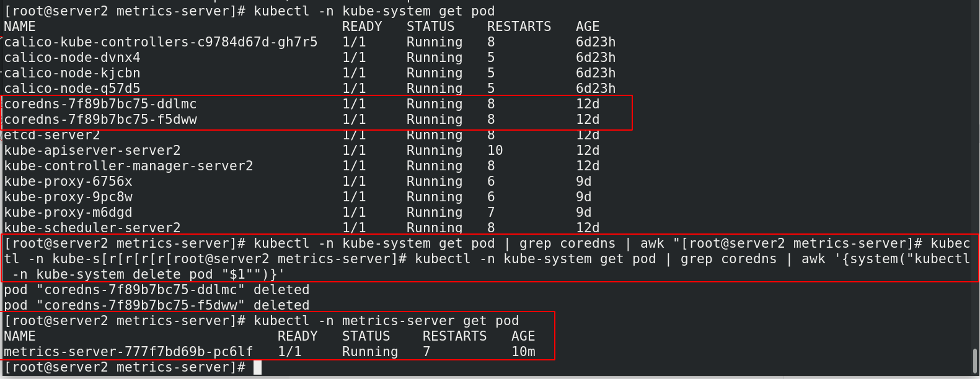Screen dimensions: 980x379
Task: Click the calico-kube-controllers-c9784d67d-gh7r5 pod name
Action: (161, 42)
